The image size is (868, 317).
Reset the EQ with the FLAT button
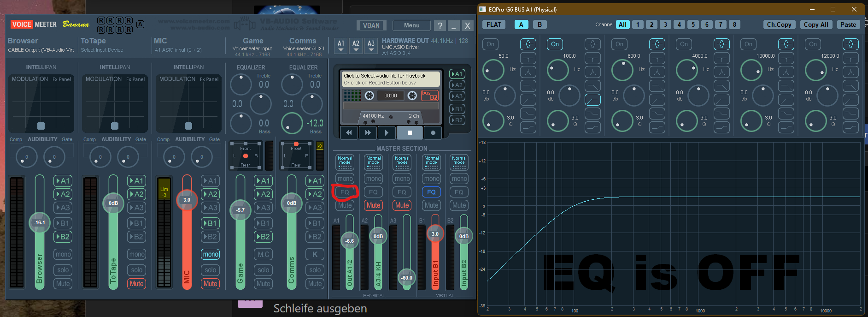click(x=494, y=24)
